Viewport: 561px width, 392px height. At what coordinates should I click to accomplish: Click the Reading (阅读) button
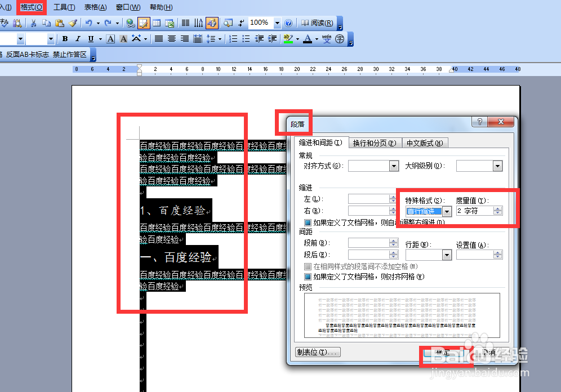click(317, 23)
